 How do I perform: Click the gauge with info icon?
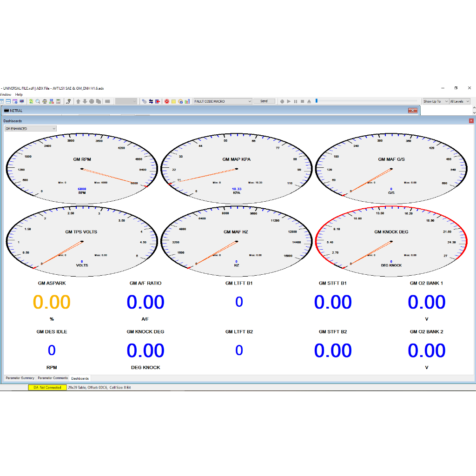tap(180, 101)
